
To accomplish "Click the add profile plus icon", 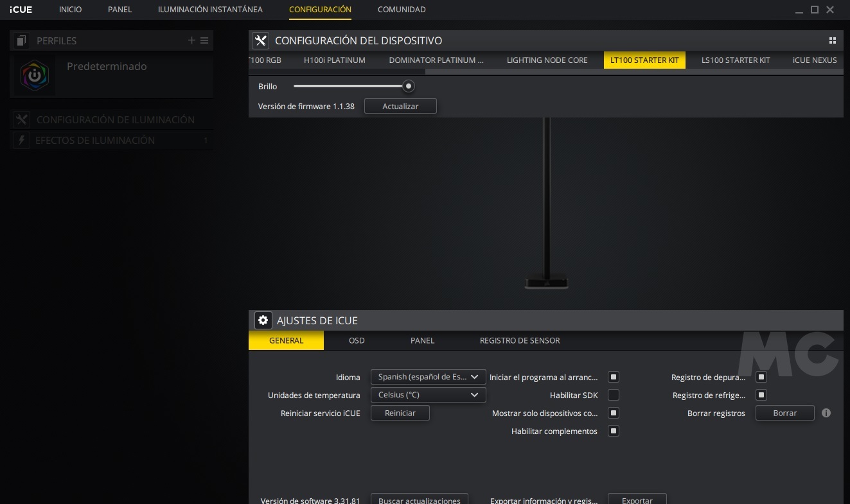I will click(x=191, y=40).
